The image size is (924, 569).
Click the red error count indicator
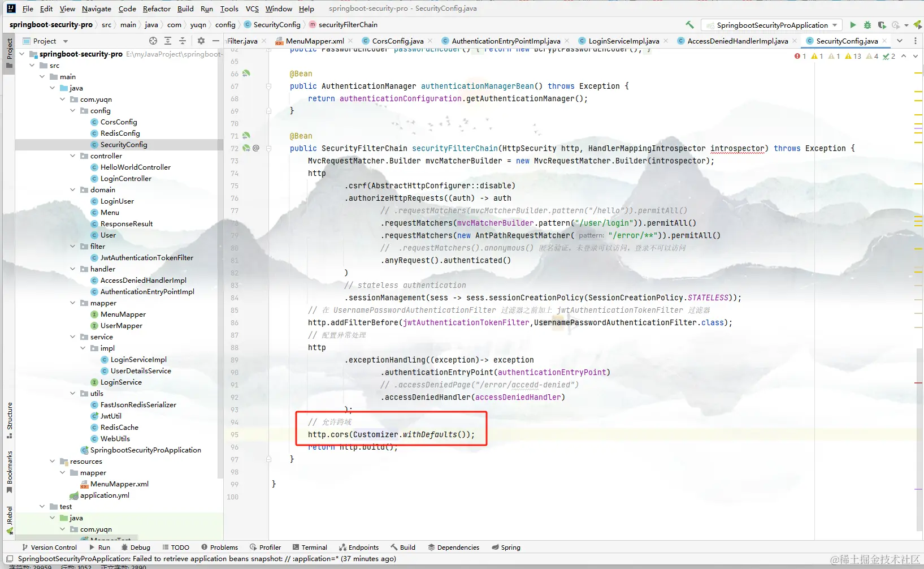[x=800, y=56]
